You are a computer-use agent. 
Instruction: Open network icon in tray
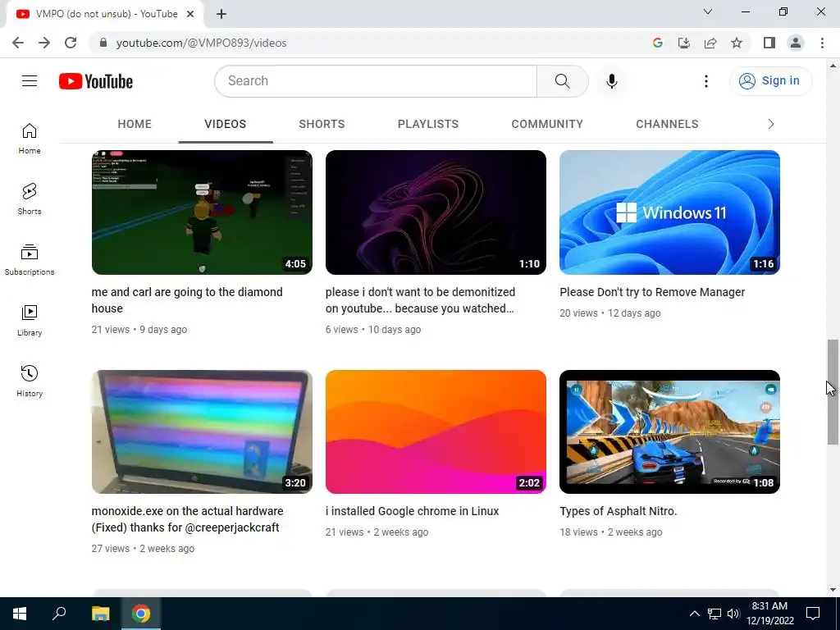(714, 614)
